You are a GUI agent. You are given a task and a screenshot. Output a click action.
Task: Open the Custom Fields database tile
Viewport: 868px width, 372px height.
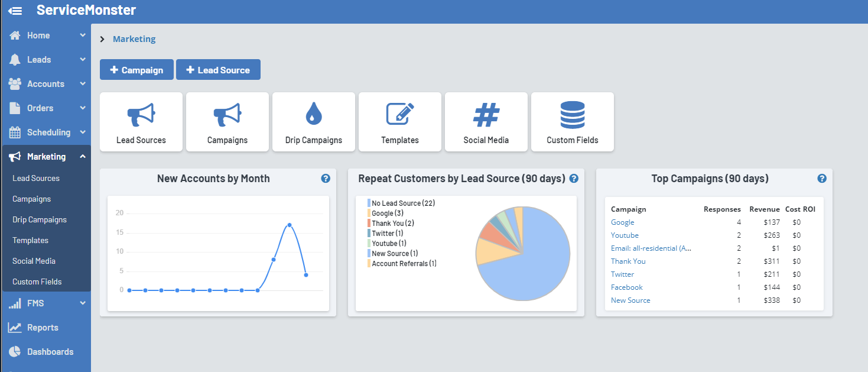pos(573,122)
